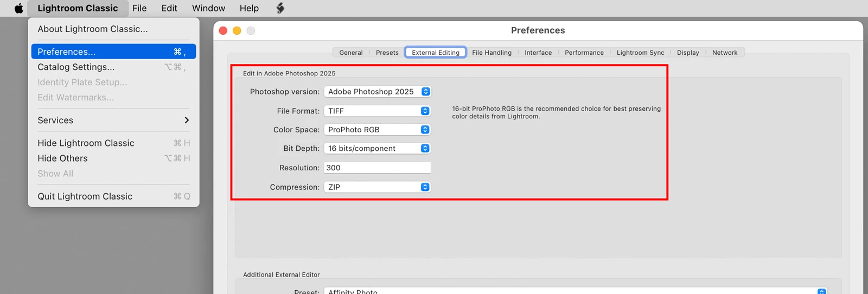Open the Window menu

point(208,8)
